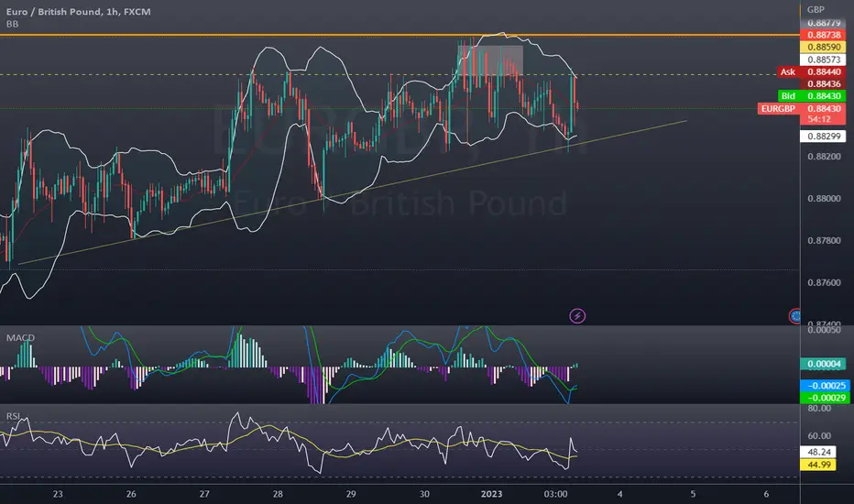
Task: Click the RSI value 48.24 label
Action: [818, 453]
